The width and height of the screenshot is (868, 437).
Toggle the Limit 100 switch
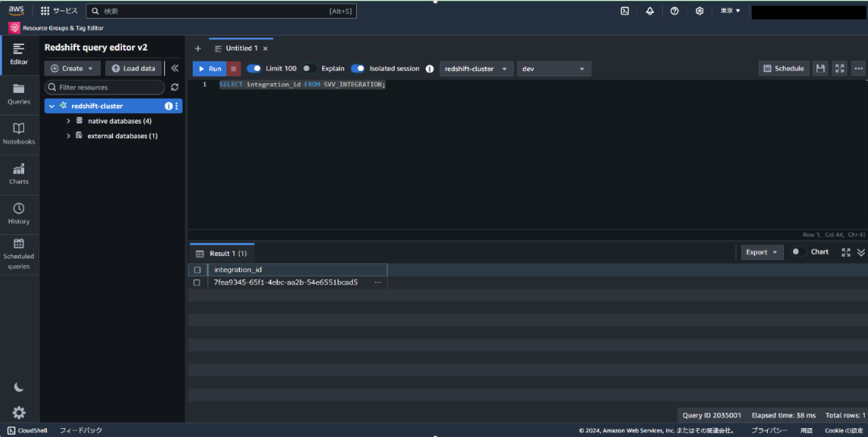coord(254,69)
